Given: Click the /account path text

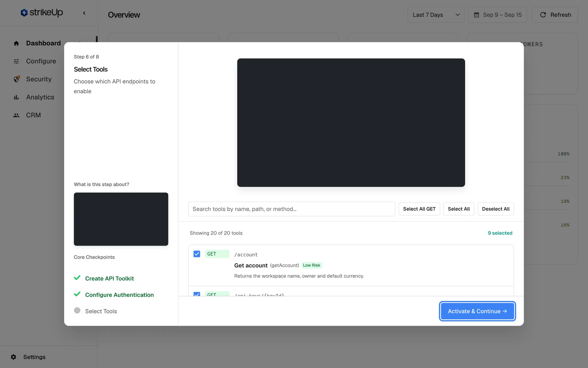Looking at the screenshot, I should coord(246,254).
